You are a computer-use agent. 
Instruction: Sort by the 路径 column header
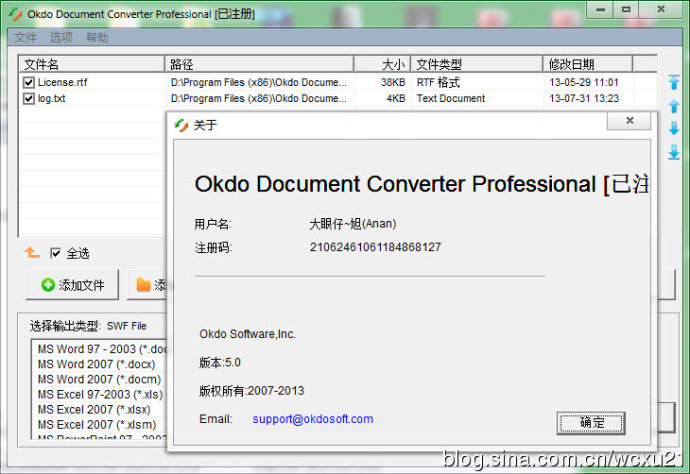tap(259, 64)
